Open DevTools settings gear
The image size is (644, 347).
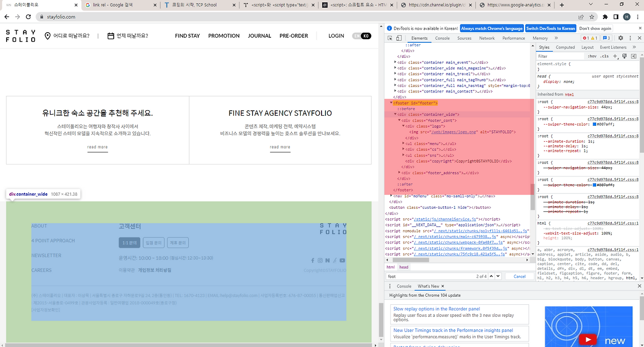pyautogui.click(x=620, y=38)
